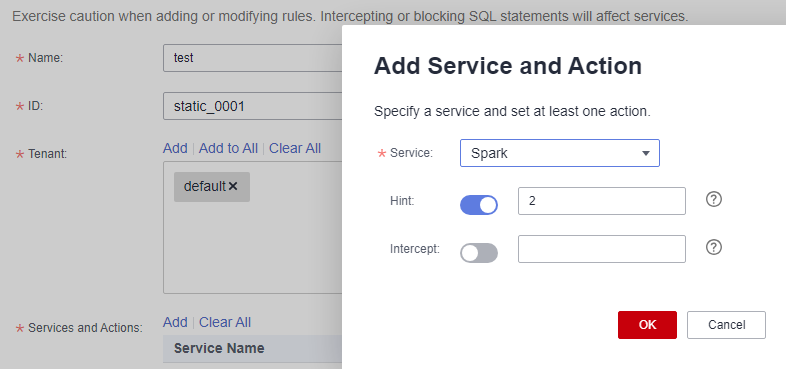786x369 pixels.
Task: Click the Service Name column header
Action: point(219,348)
